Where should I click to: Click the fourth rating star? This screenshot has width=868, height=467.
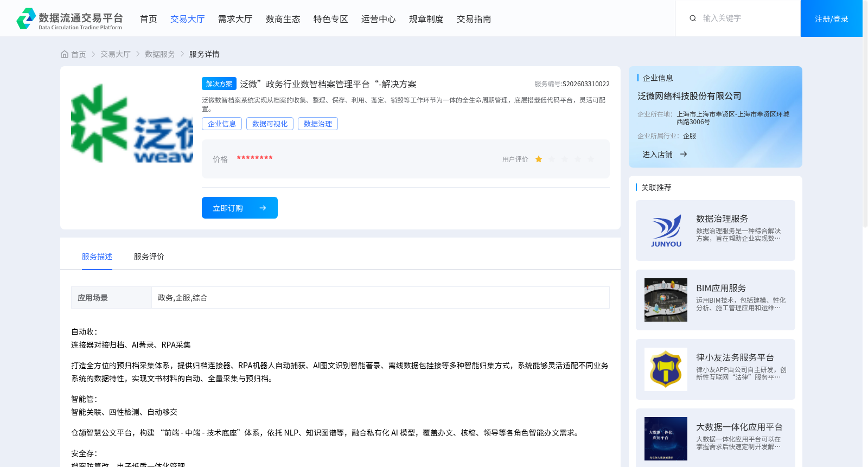pos(578,159)
